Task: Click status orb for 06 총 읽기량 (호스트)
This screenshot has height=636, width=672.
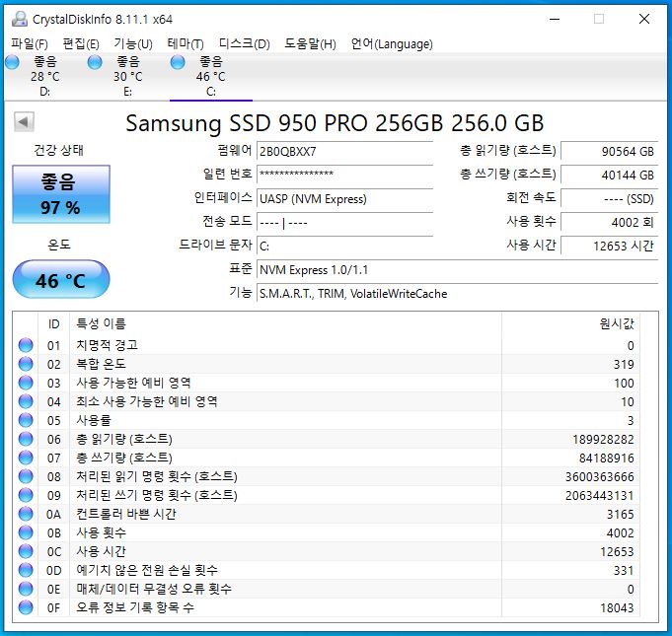Action: (x=26, y=439)
